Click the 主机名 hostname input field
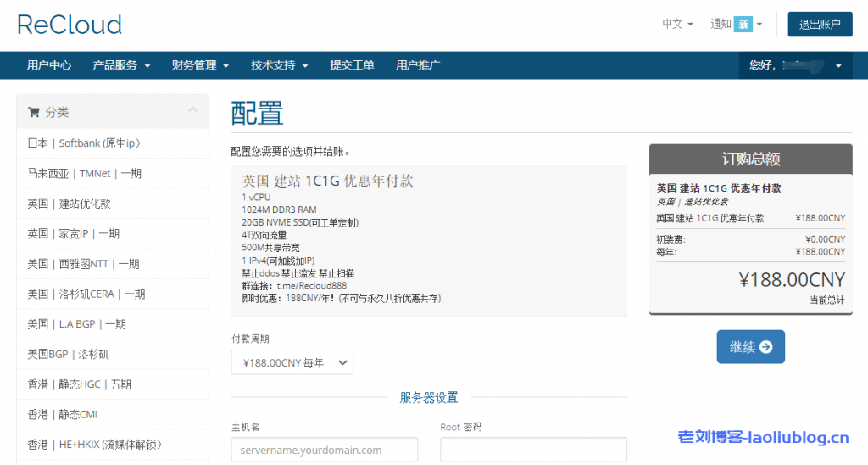 coord(325,450)
